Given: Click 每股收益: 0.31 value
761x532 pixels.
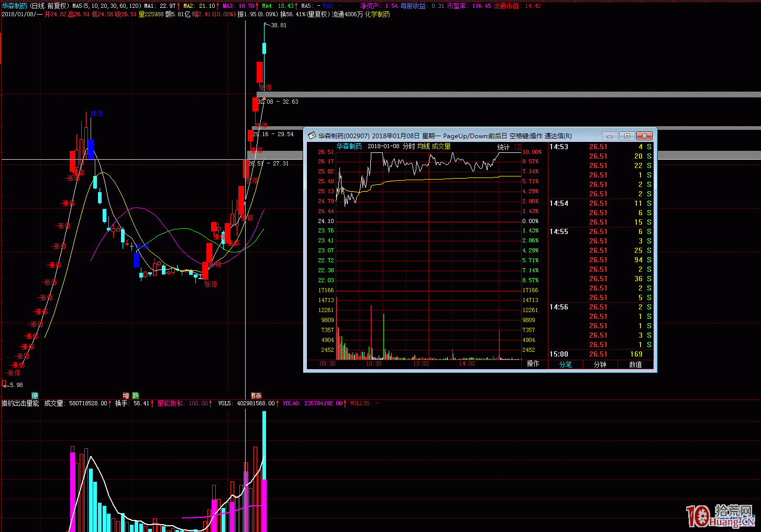Looking at the screenshot, I should pos(423,6).
